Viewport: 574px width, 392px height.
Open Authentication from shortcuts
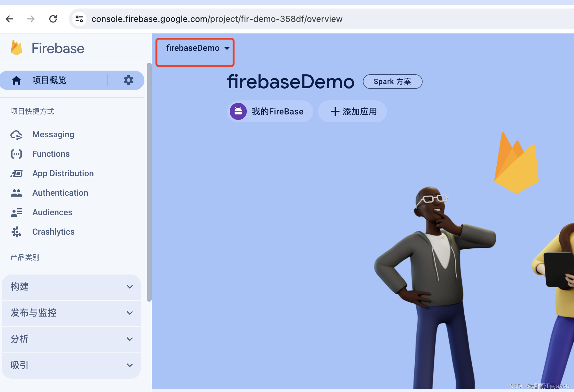click(x=60, y=193)
